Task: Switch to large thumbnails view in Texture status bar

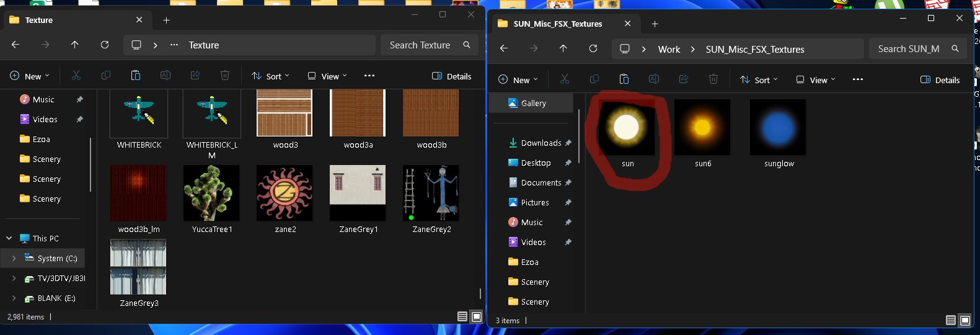Action: tap(477, 316)
